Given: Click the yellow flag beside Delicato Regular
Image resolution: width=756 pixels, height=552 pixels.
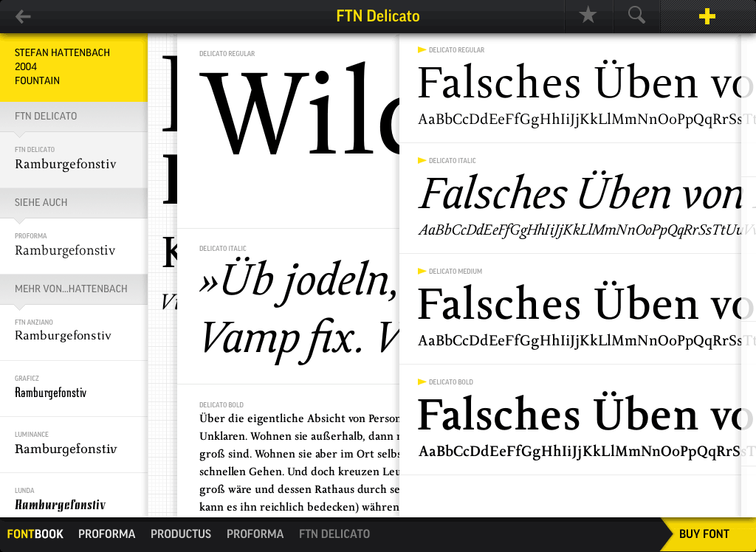Looking at the screenshot, I should point(422,49).
